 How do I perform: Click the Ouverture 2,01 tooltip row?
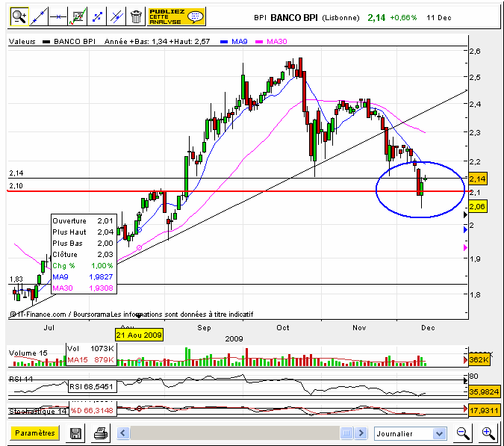click(x=83, y=221)
